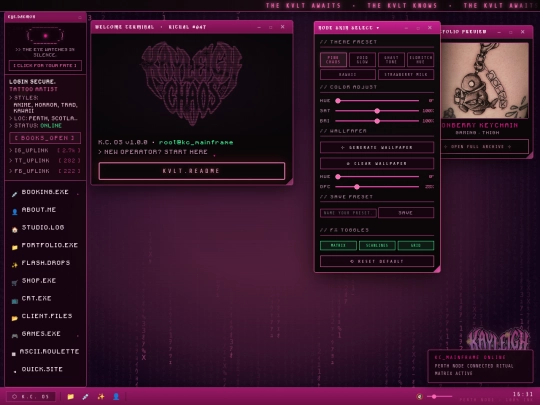
Task: Toggle the SCANLINES FX effect
Action: pos(377,246)
